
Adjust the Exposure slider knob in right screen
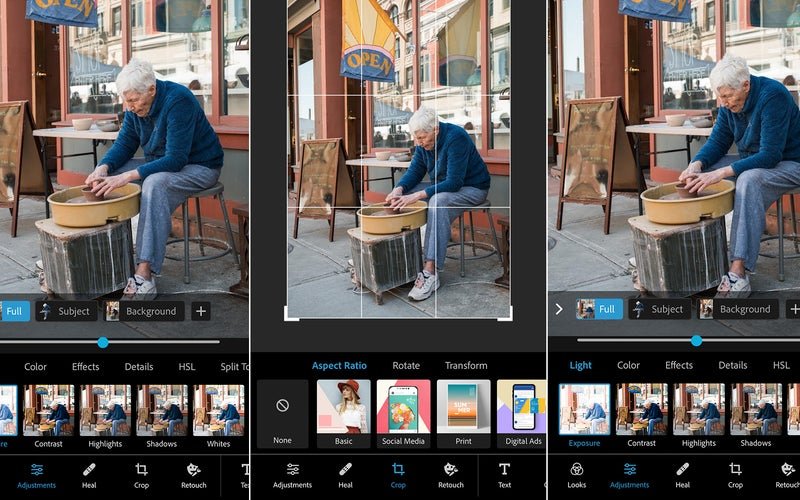[x=696, y=340]
